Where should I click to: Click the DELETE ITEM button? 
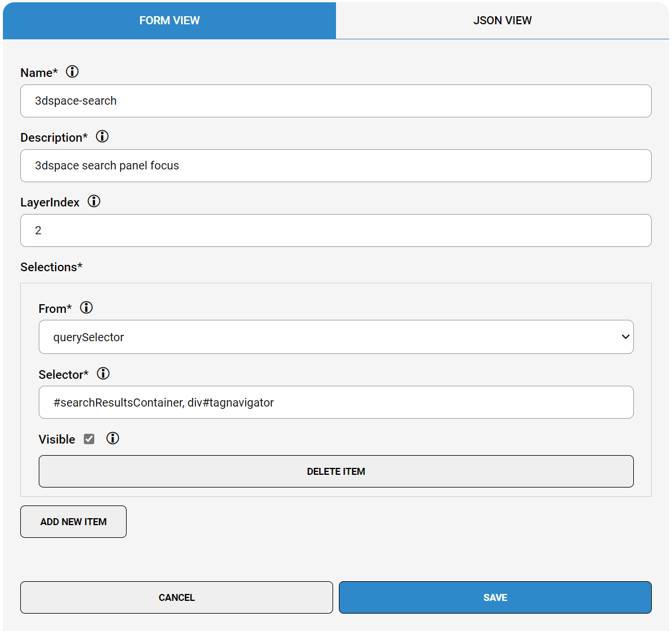(x=336, y=471)
